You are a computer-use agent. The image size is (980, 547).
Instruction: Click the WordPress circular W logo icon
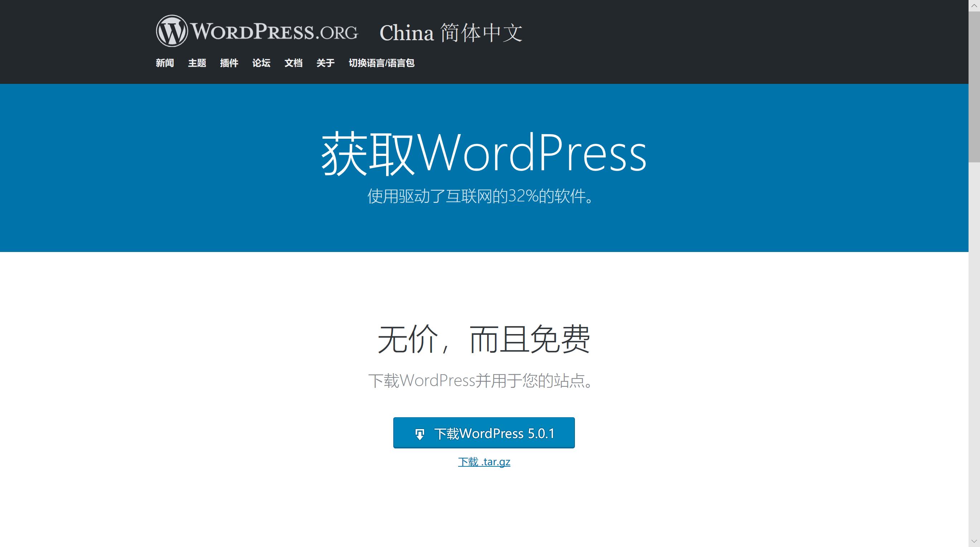172,31
